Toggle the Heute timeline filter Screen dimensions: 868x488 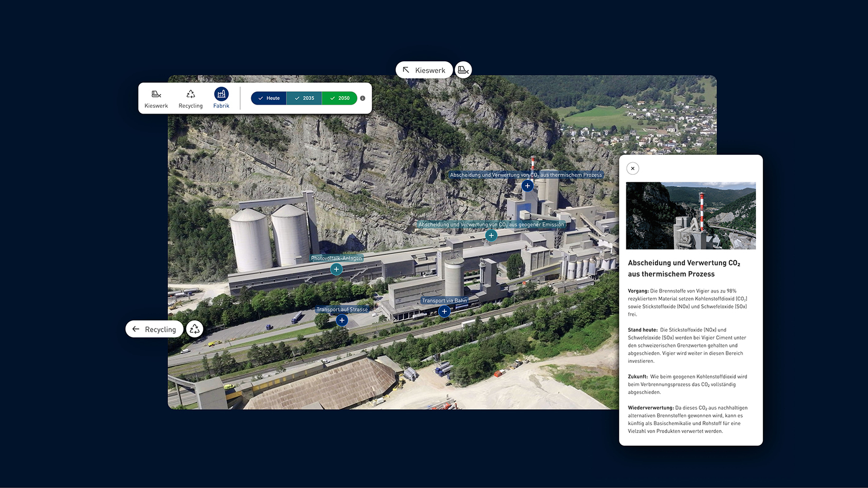coord(269,98)
